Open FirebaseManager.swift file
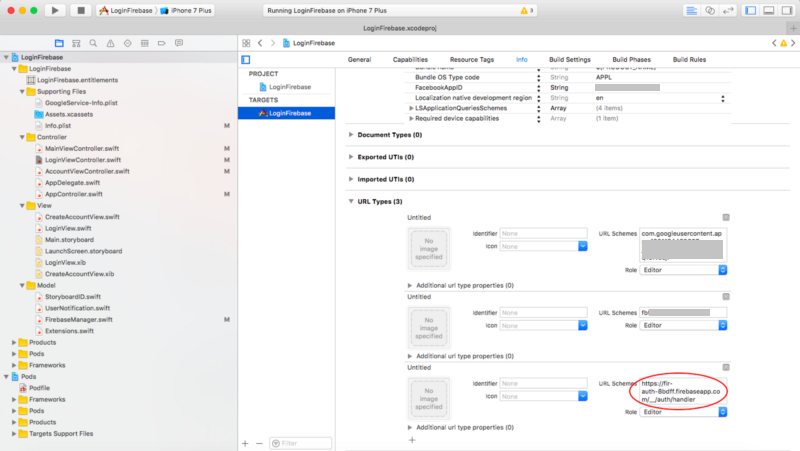 coord(79,319)
